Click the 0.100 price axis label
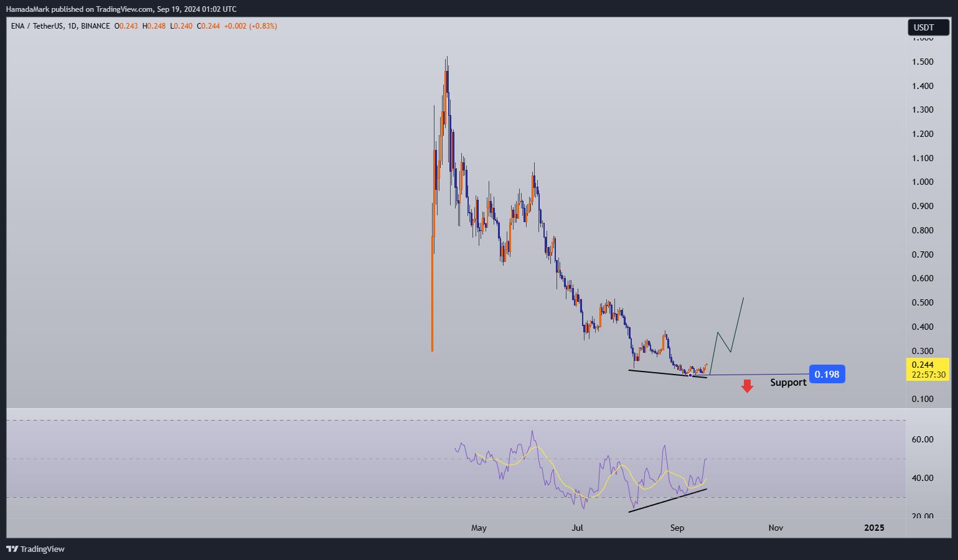The image size is (958, 560). pos(923,399)
